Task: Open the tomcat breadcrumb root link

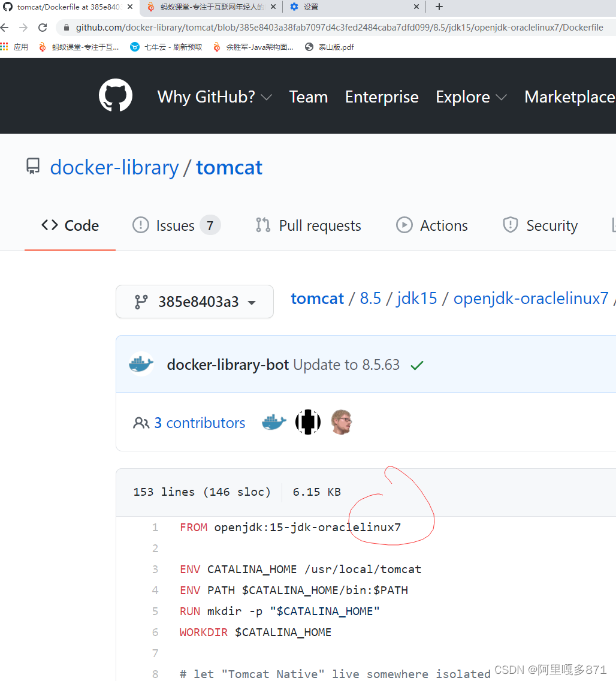Action: coord(317,299)
